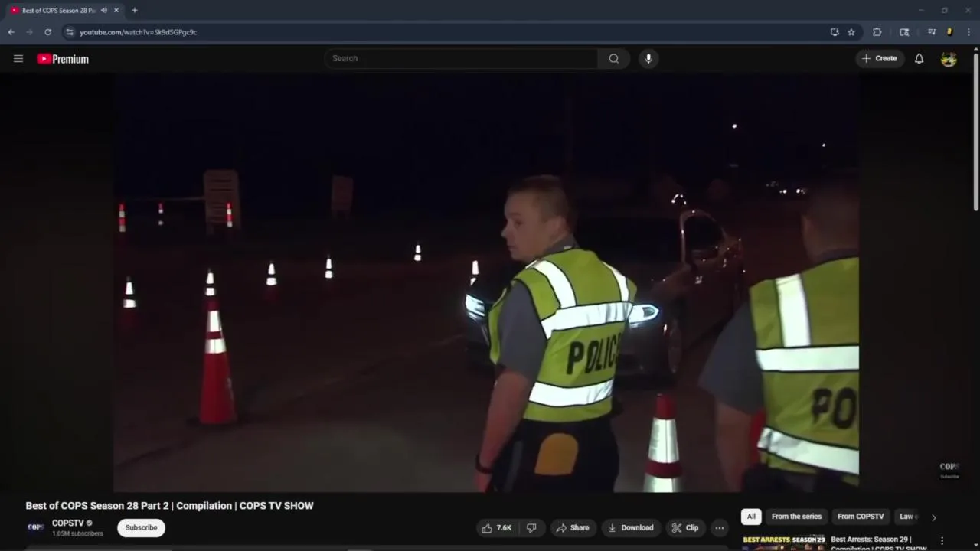Show more chips with right chevron
Viewport: 980px width, 551px height.
933,517
